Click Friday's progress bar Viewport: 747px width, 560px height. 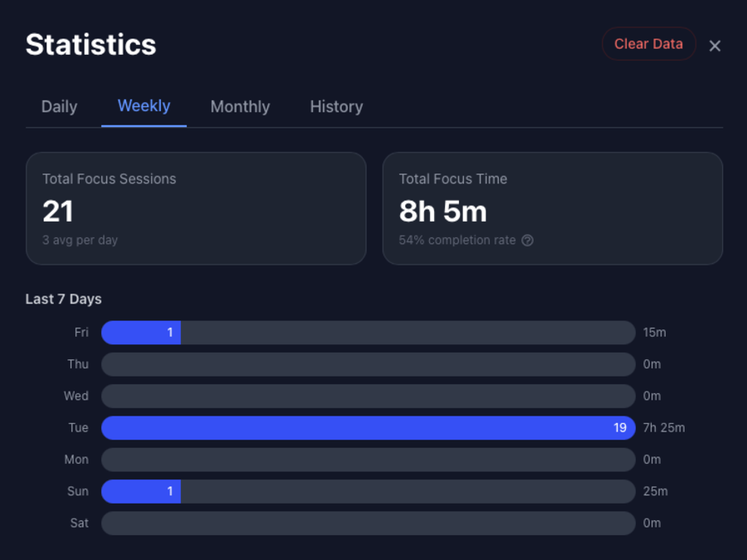pos(365,332)
